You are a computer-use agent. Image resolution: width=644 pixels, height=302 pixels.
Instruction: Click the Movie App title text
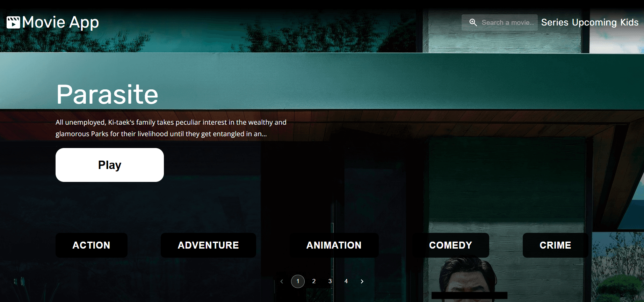pos(60,22)
